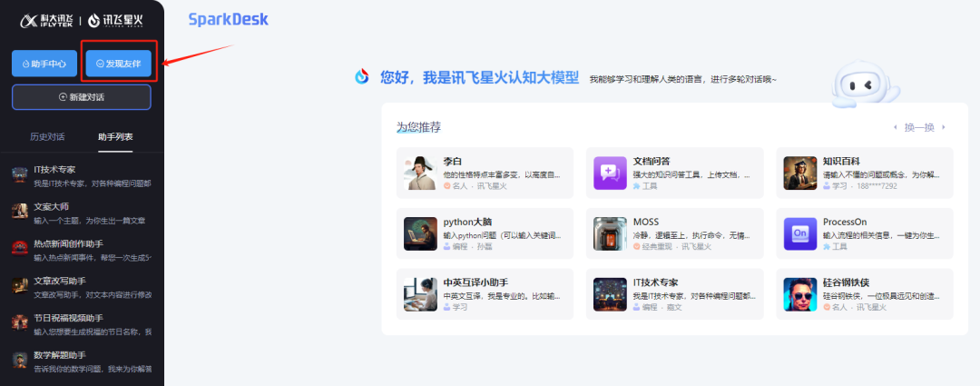Screen dimensions: 980x386
Task: Click the 知识百科 thumbnail image
Action: pos(800,173)
